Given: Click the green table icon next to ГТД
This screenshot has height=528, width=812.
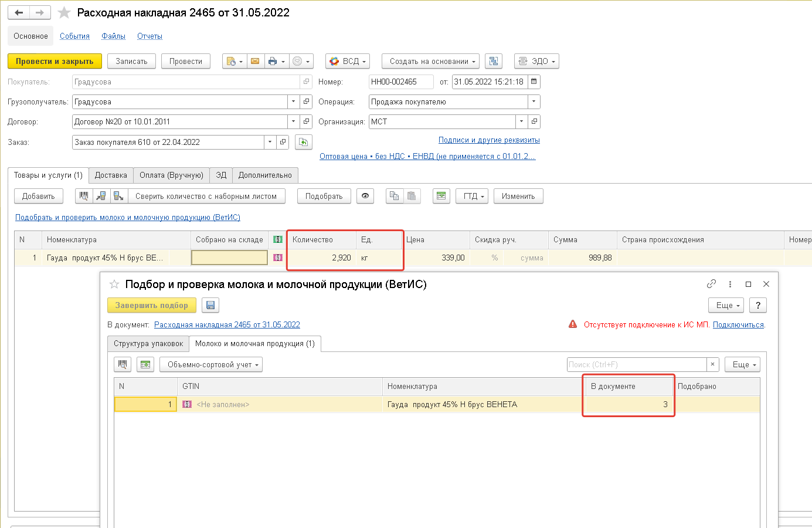Looking at the screenshot, I should (441, 196).
